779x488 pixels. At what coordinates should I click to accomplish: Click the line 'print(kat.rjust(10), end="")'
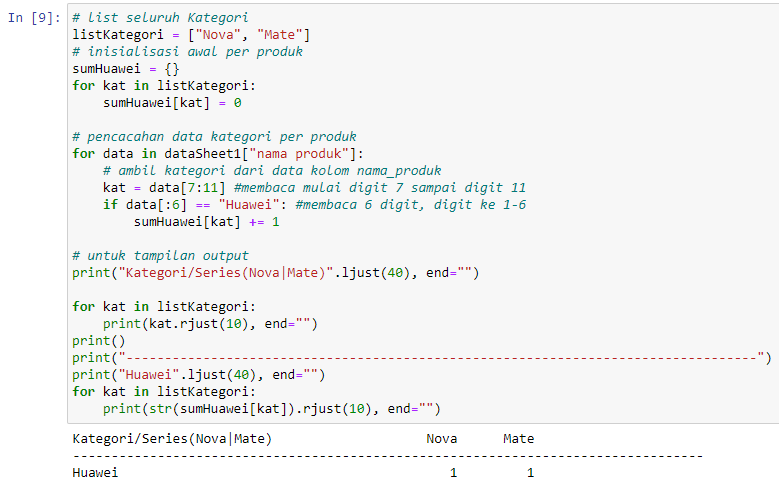[x=210, y=324]
